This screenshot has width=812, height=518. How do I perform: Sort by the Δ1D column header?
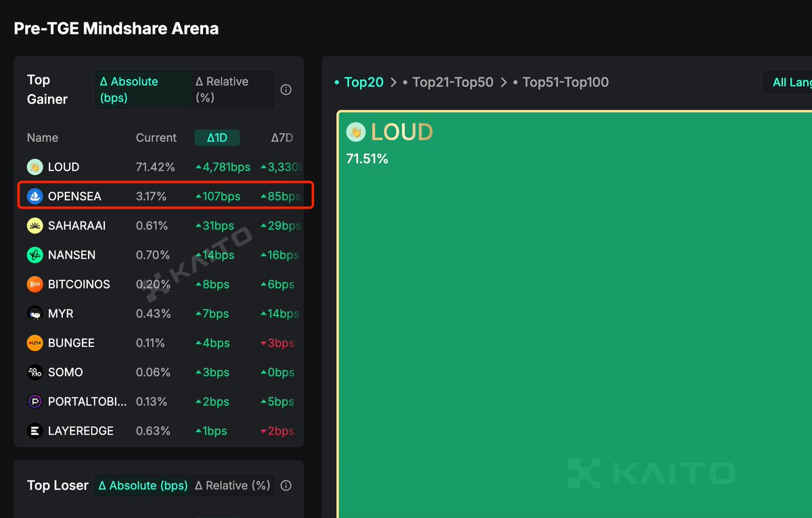click(217, 137)
